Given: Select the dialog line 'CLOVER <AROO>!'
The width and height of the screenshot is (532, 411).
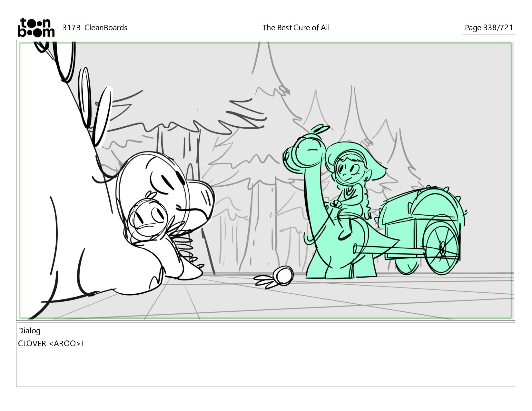Looking at the screenshot, I should 51,344.
